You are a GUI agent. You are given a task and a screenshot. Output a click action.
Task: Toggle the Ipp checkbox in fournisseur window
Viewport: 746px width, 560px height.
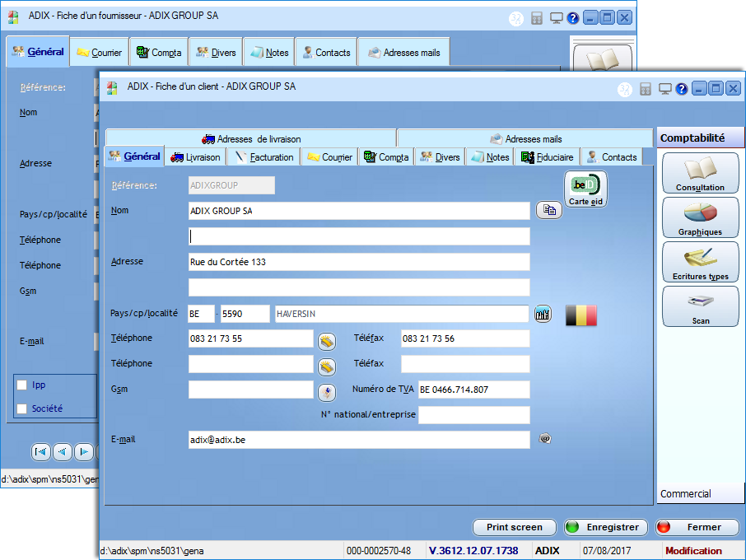click(22, 385)
